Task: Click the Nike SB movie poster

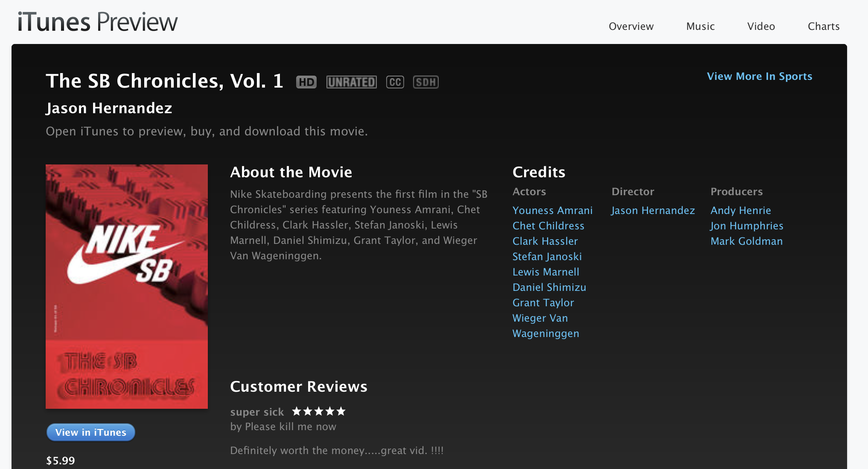Action: [127, 286]
